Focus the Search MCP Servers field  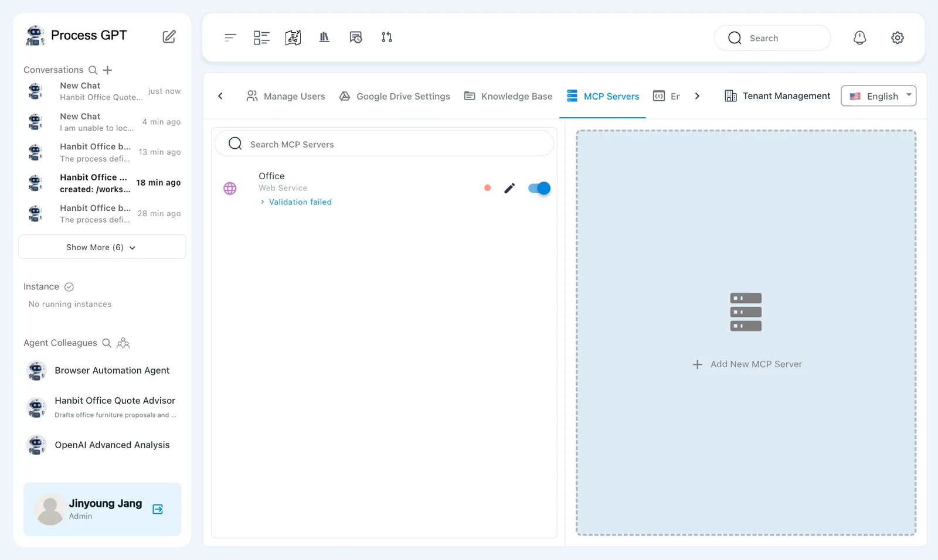(384, 144)
